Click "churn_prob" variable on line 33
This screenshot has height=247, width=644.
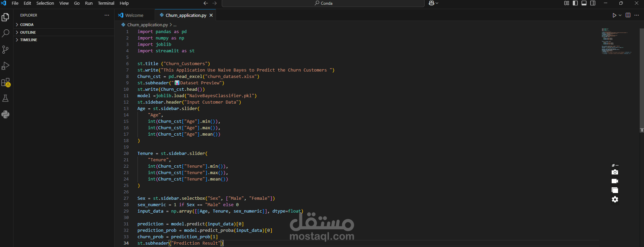(x=150, y=237)
